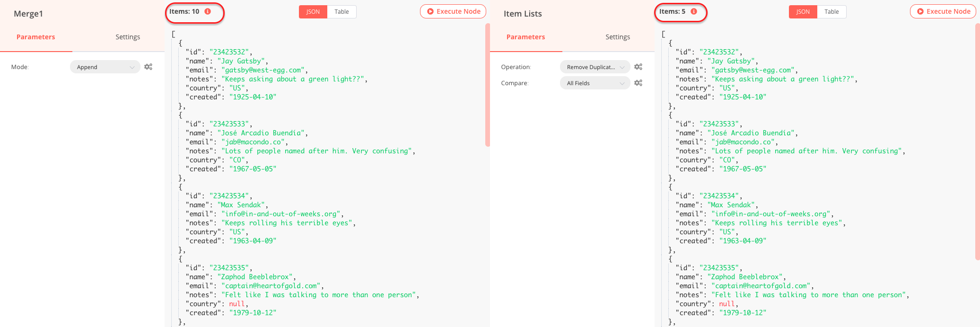Click the Item Lists output scrollbar
The height and width of the screenshot is (327, 980).
click(x=977, y=142)
